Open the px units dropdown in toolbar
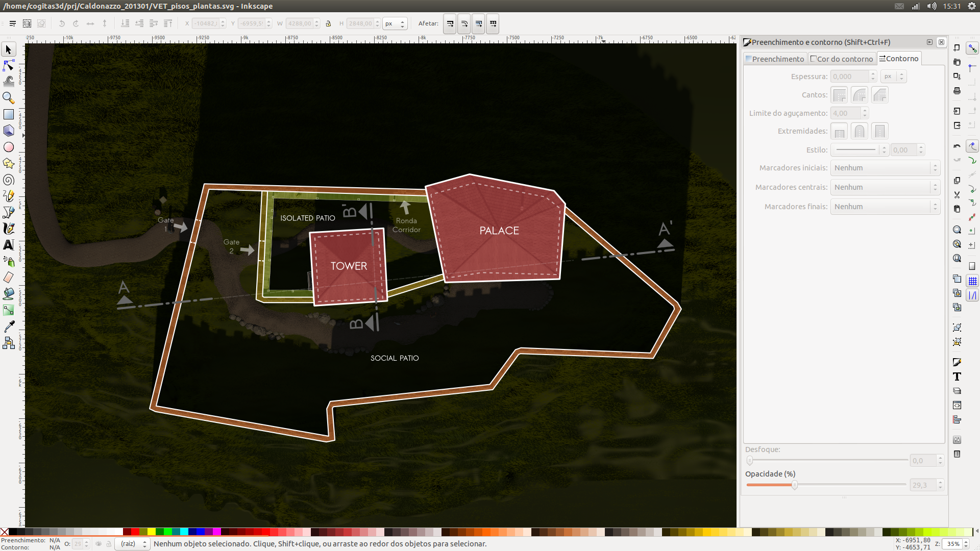980x551 pixels. coord(395,23)
